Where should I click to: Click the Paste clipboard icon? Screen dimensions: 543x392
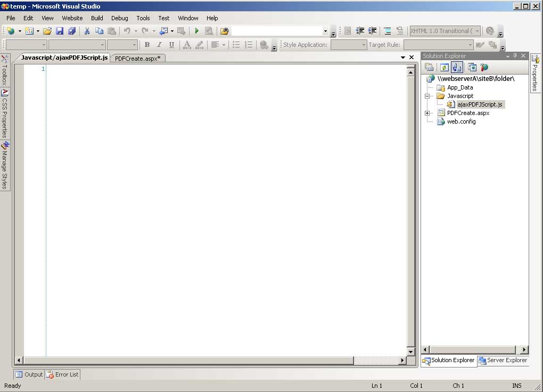click(x=111, y=31)
